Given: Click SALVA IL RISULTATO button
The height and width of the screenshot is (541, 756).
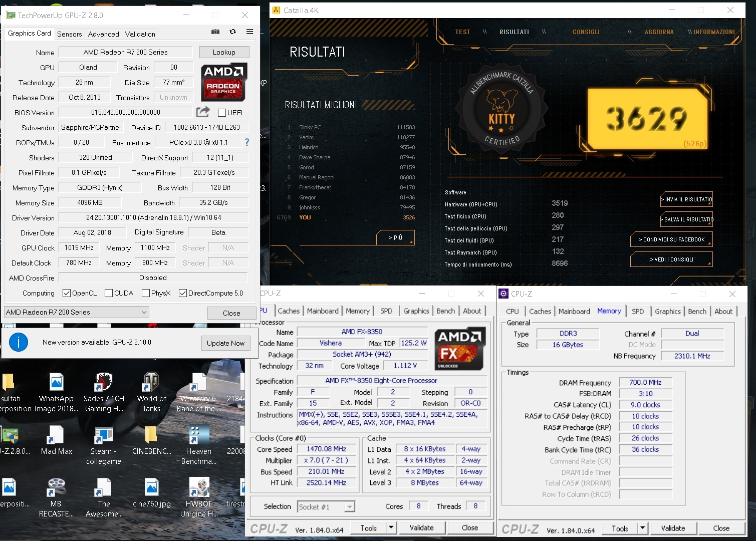Looking at the screenshot, I should 686,219.
